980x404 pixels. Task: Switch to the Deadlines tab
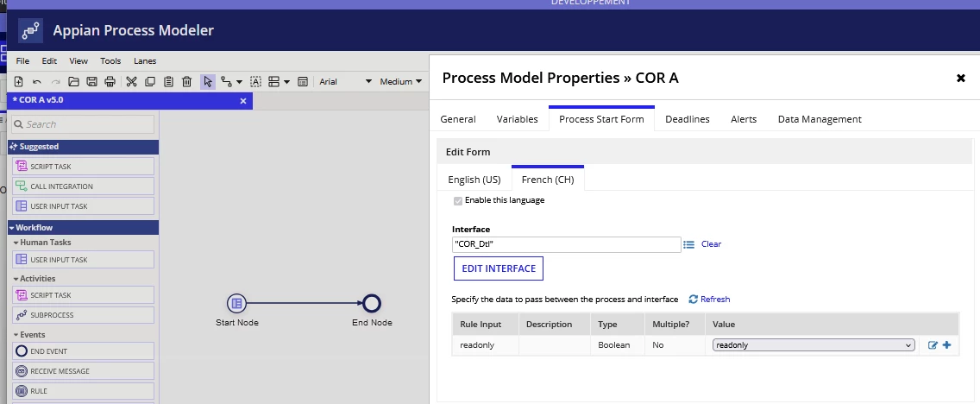tap(687, 119)
